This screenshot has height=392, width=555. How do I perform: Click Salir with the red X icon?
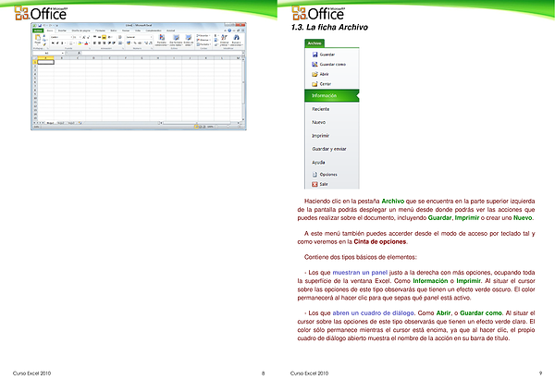320,184
